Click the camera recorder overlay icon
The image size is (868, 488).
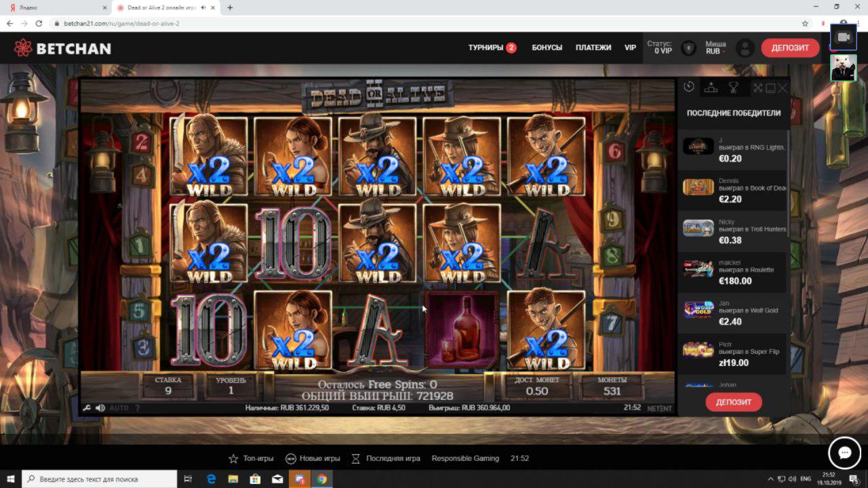[844, 37]
